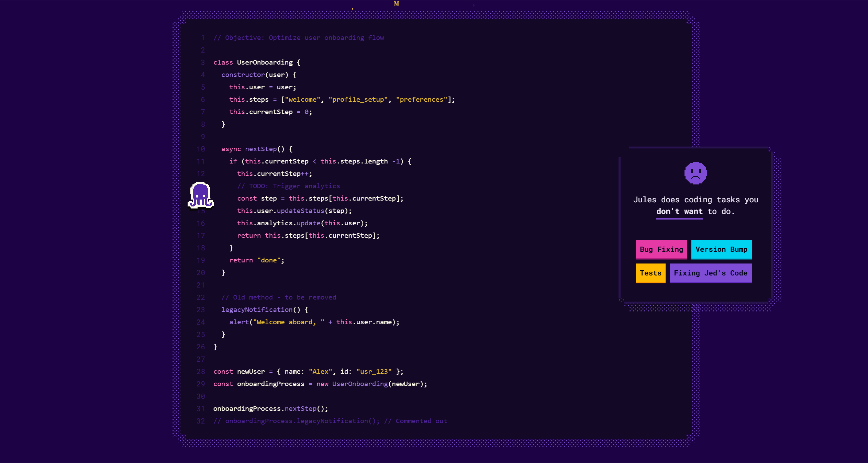Screen dimensions: 868x463
Task: Click the legacyNotification method name
Action: coord(257,310)
